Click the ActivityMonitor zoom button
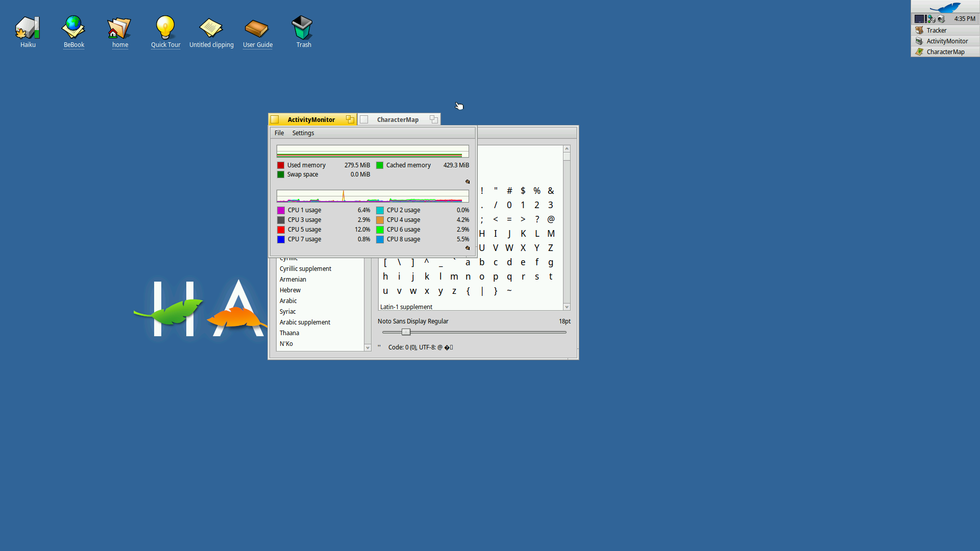 (350, 119)
